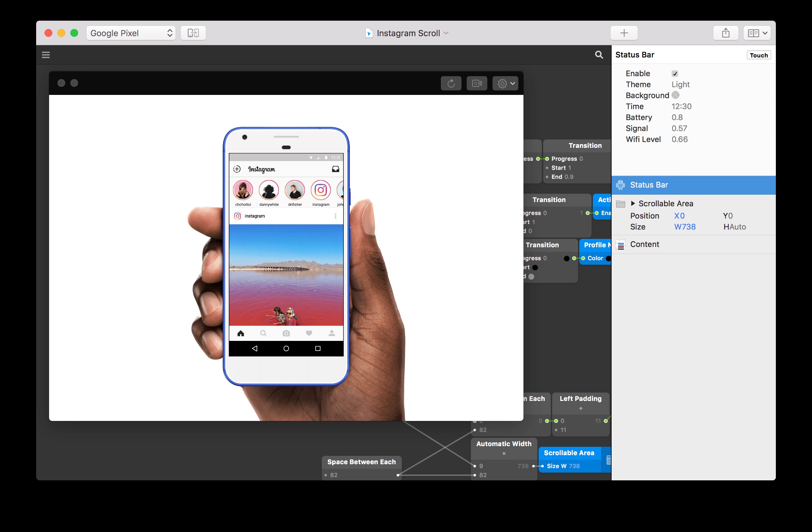Uncheck the Enable checkbox

(x=675, y=74)
